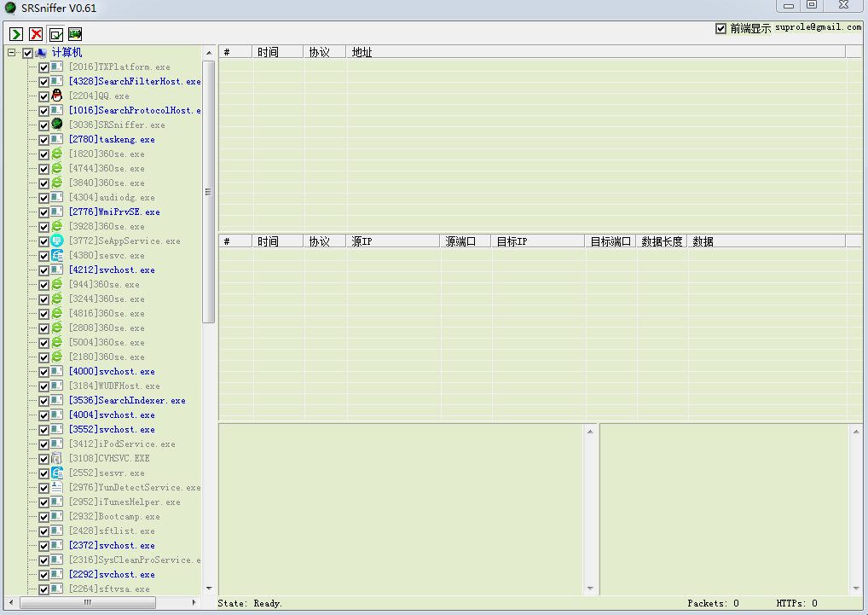Select the [3184]WUDFHost.exe process
The height and width of the screenshot is (615, 868).
[x=114, y=386]
